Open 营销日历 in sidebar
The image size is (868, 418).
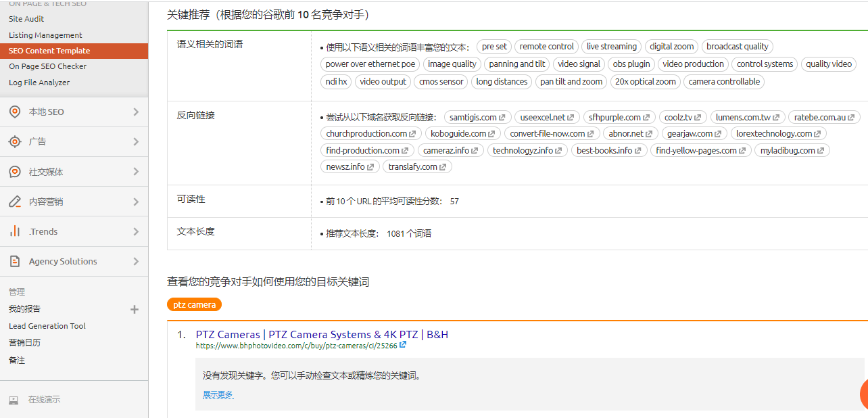click(24, 343)
